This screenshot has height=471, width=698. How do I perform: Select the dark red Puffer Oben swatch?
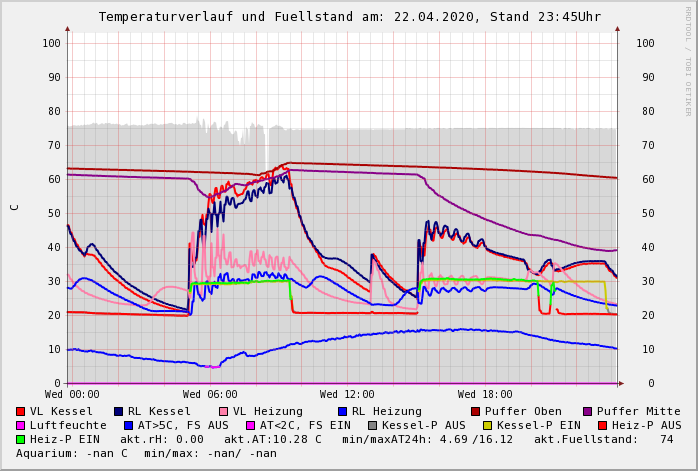pyautogui.click(x=476, y=411)
